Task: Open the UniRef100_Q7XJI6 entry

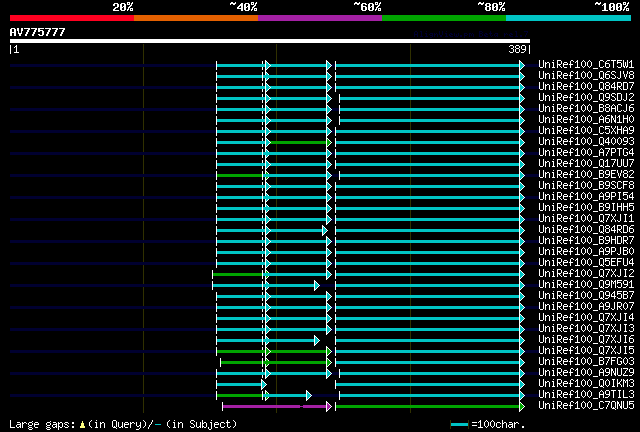Action: tap(586, 340)
